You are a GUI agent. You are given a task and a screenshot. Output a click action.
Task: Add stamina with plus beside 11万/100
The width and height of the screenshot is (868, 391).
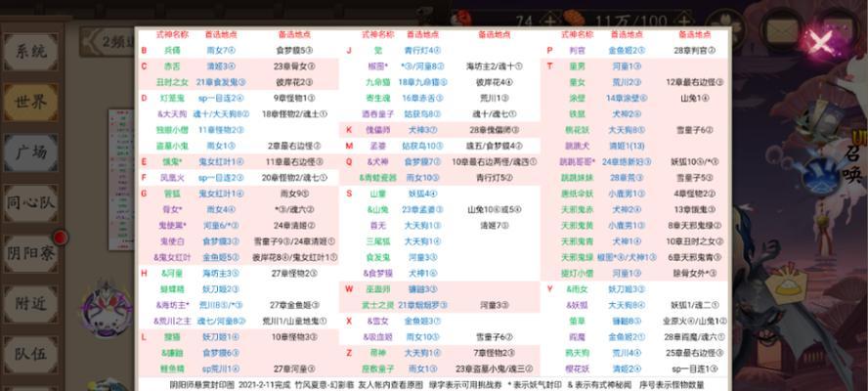[685, 22]
